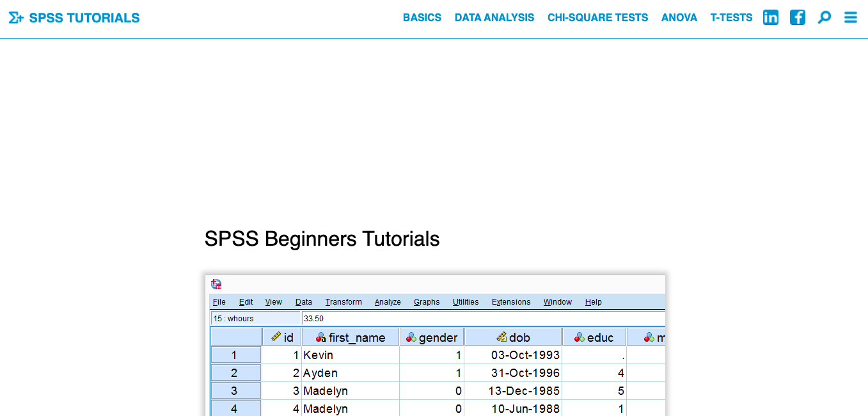Image resolution: width=868 pixels, height=416 pixels.
Task: Click Window in the SPSS menu
Action: [x=558, y=302]
